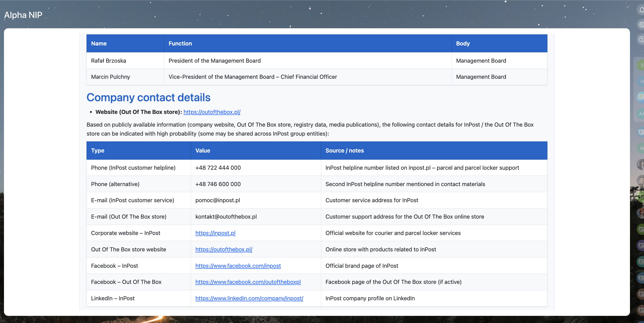Open the teal contact card icon

click(x=641, y=262)
